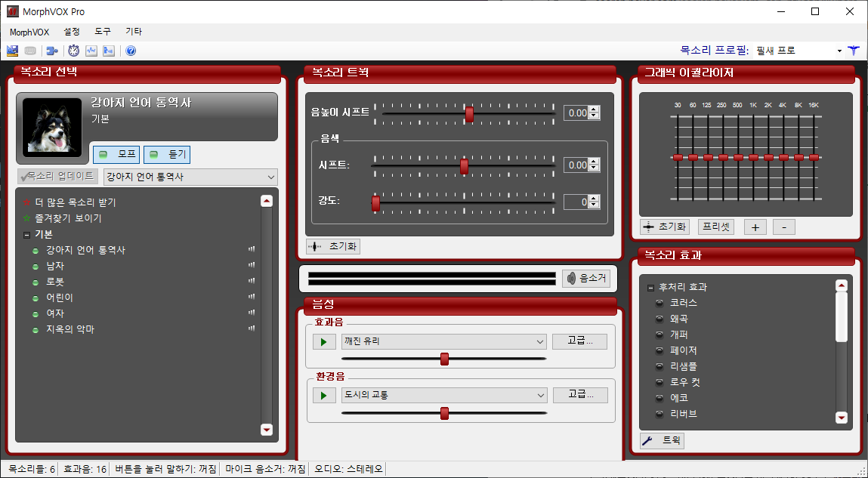The width and height of the screenshot is (868, 478).
Task: Click the waveform toolbar icon
Action: tap(91, 51)
